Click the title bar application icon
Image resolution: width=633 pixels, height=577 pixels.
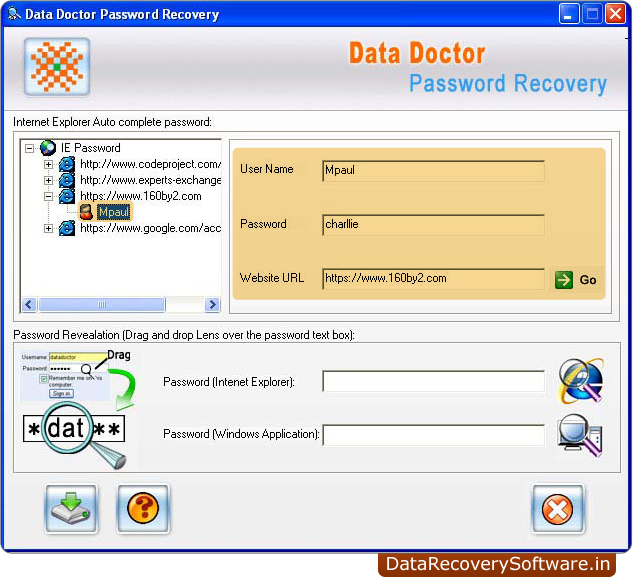[14, 14]
